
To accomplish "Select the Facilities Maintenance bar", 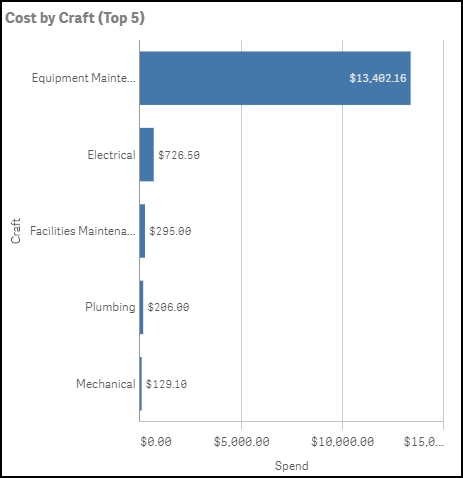I will (x=142, y=231).
